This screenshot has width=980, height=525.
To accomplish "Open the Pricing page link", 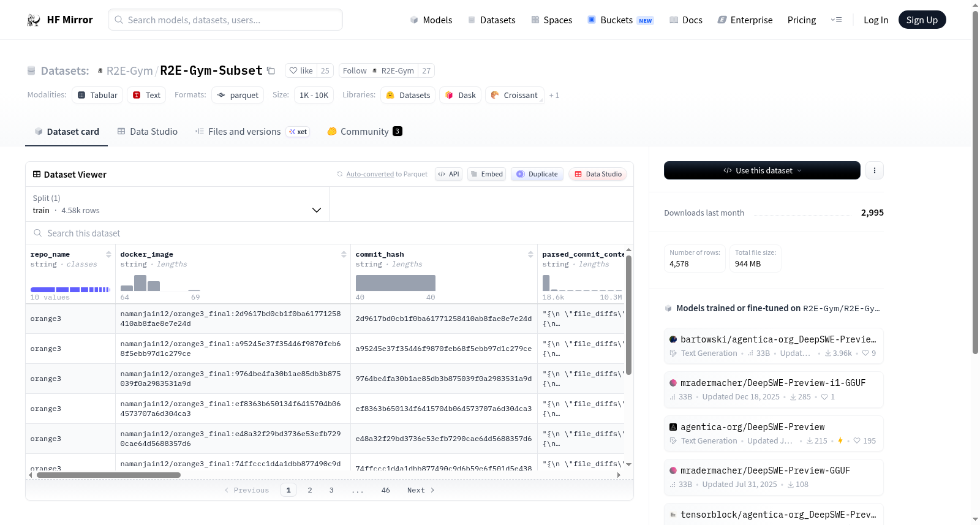I will pos(802,20).
